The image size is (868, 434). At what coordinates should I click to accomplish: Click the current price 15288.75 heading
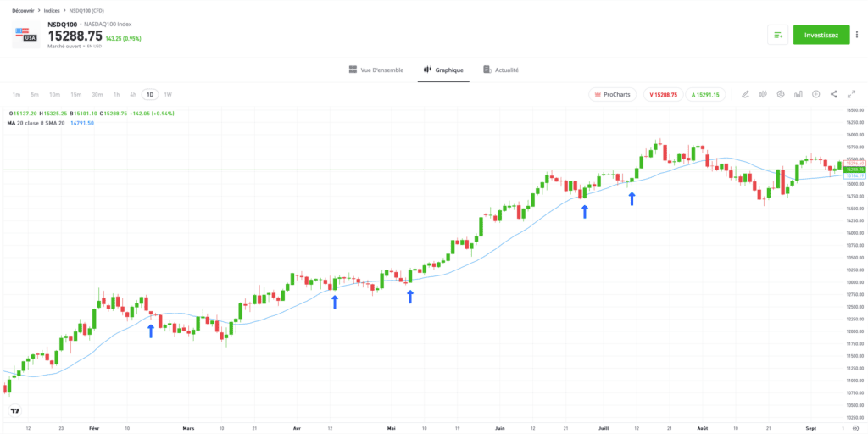[x=75, y=36]
